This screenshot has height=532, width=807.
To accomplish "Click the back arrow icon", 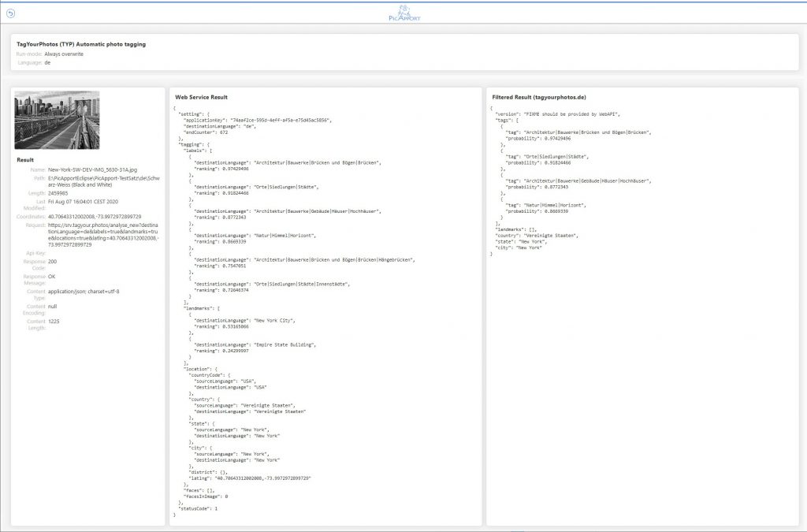I will tap(10, 13).
